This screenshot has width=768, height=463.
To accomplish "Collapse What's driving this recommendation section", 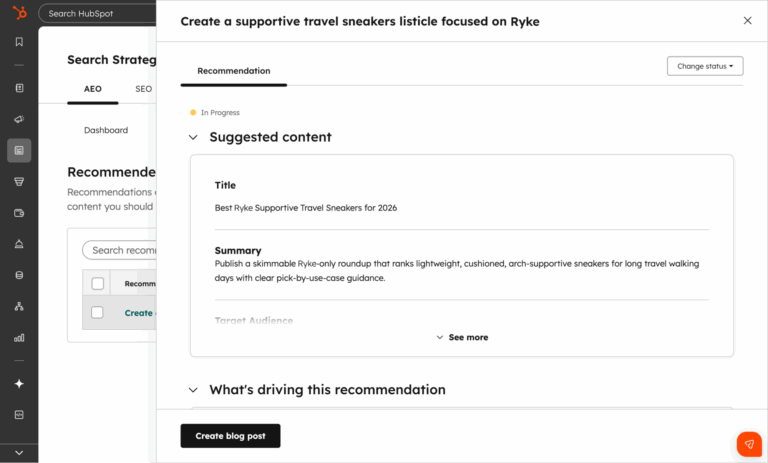I will pos(194,390).
